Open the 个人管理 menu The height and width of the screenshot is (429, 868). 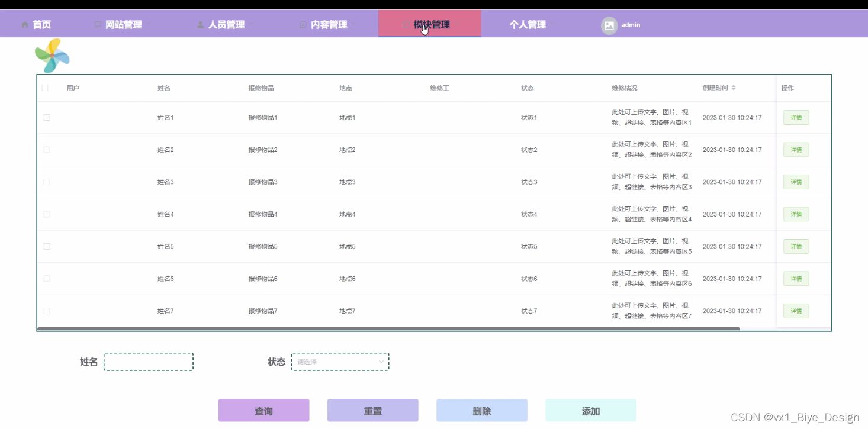click(528, 25)
